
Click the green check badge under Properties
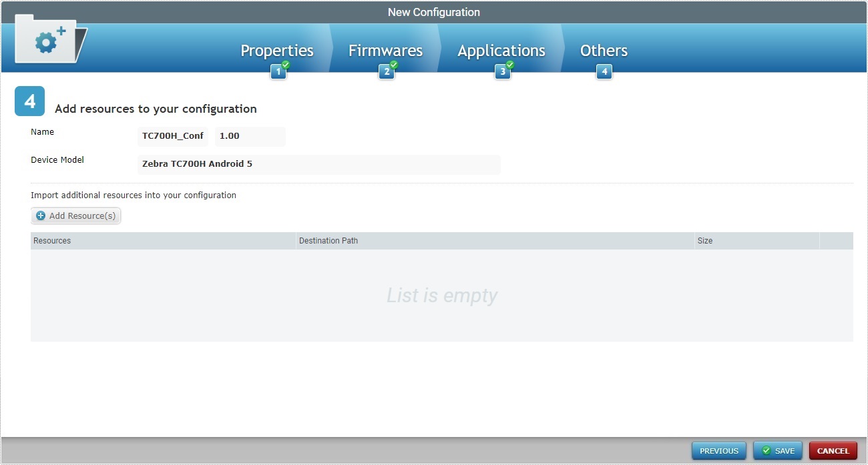[x=285, y=66]
